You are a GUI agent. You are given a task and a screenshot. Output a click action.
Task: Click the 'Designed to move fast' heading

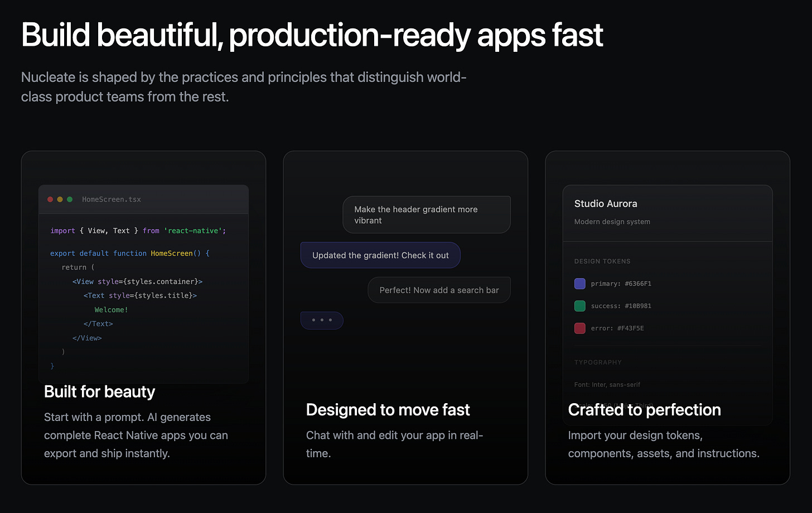click(x=388, y=410)
